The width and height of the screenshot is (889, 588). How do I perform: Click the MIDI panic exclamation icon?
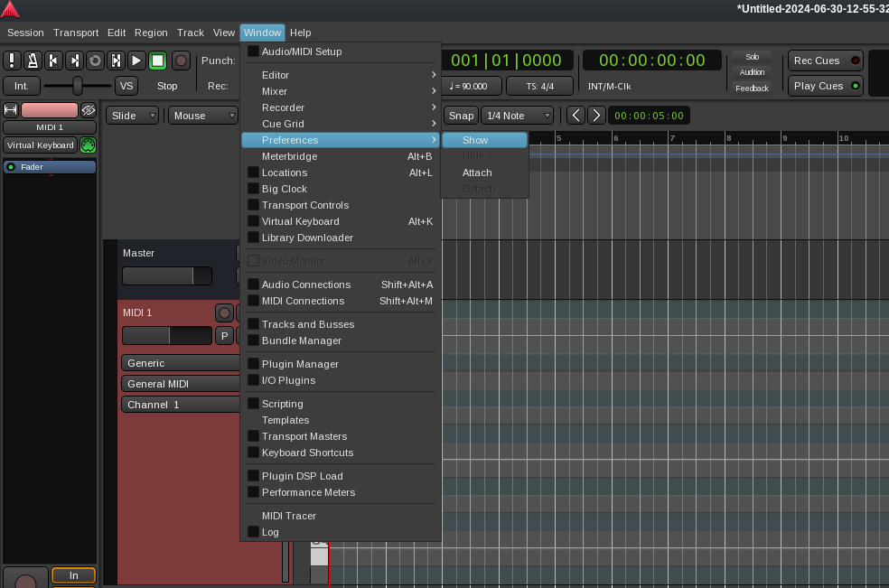[12, 61]
